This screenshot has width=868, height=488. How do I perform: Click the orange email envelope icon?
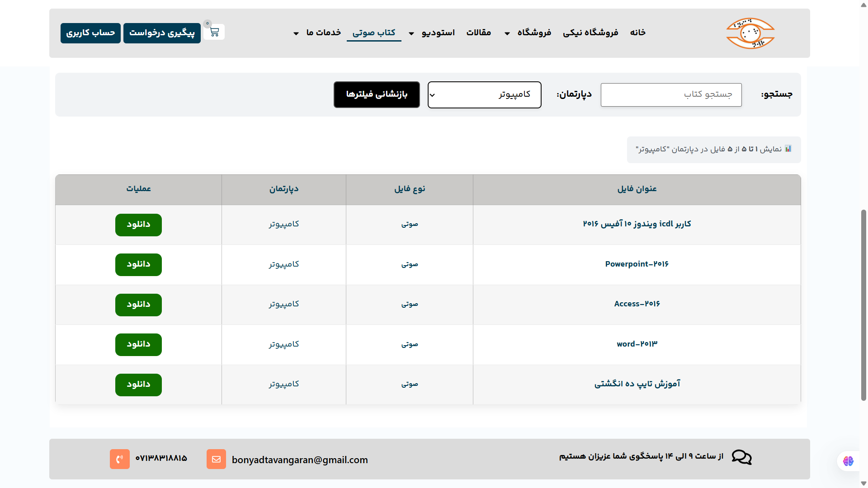tap(216, 459)
